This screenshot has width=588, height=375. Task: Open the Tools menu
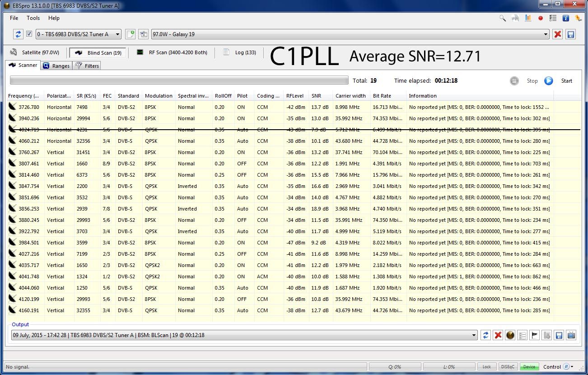tap(33, 18)
